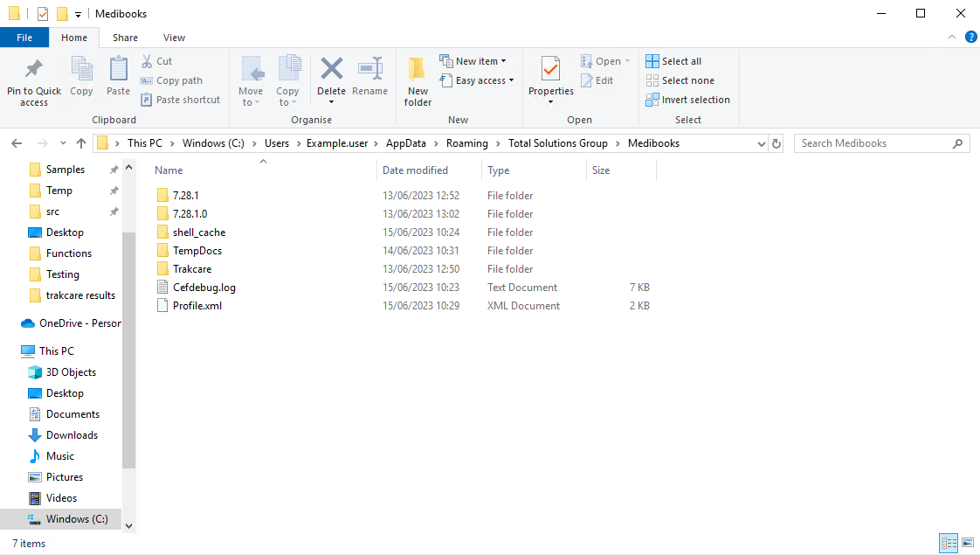Switch to details view layout
Image resolution: width=980 pixels, height=555 pixels.
949,544
